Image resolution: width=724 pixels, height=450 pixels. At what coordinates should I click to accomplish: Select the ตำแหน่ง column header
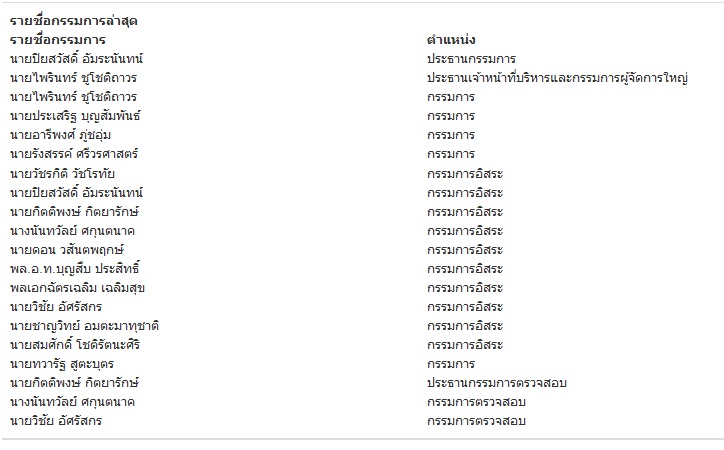coord(451,40)
